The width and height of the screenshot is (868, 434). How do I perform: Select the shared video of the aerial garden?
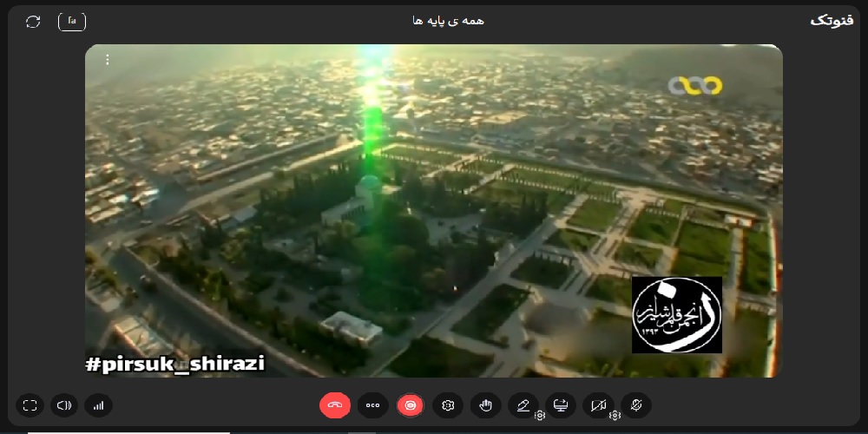click(x=433, y=211)
